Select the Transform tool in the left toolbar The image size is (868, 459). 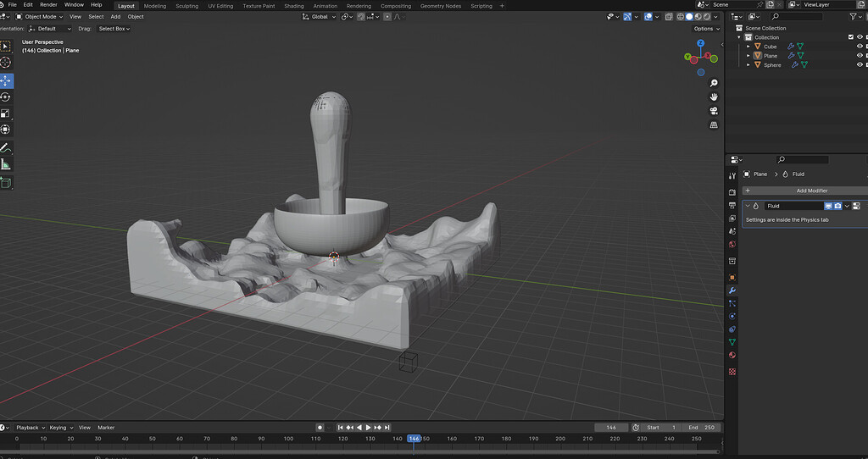[x=6, y=130]
